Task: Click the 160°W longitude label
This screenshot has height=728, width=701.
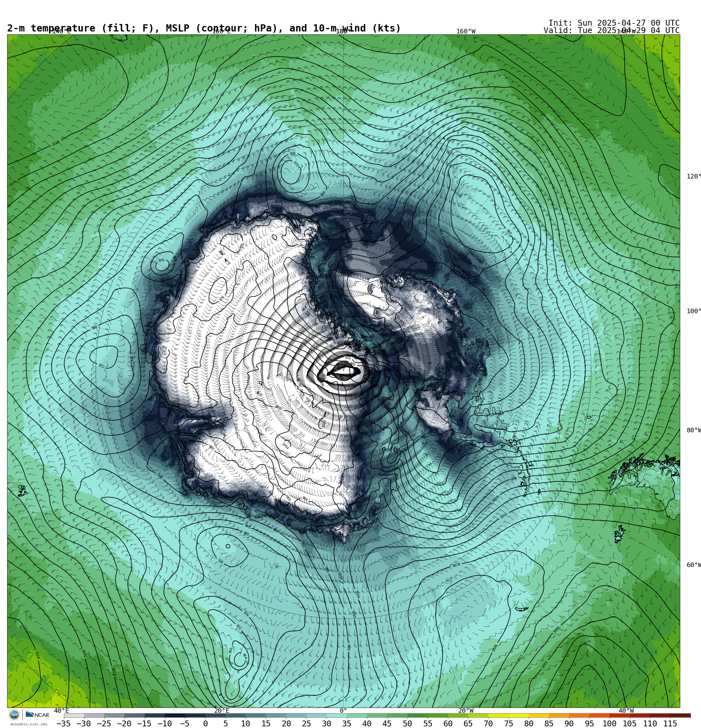Action: coord(466,31)
